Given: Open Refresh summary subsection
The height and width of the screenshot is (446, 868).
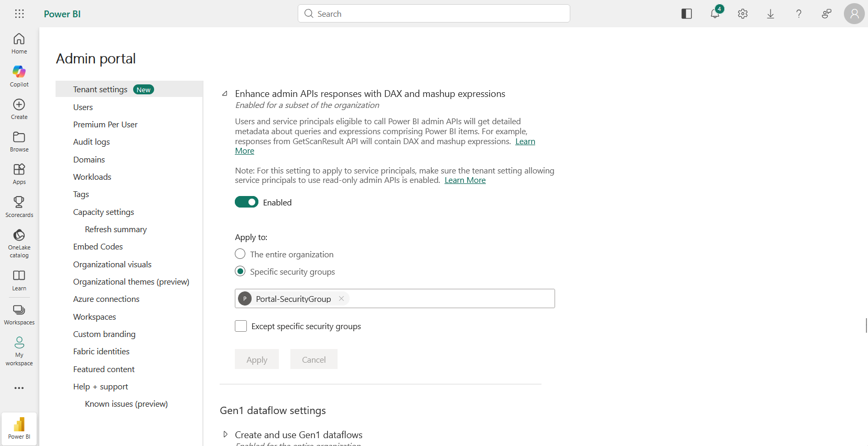Looking at the screenshot, I should point(116,229).
